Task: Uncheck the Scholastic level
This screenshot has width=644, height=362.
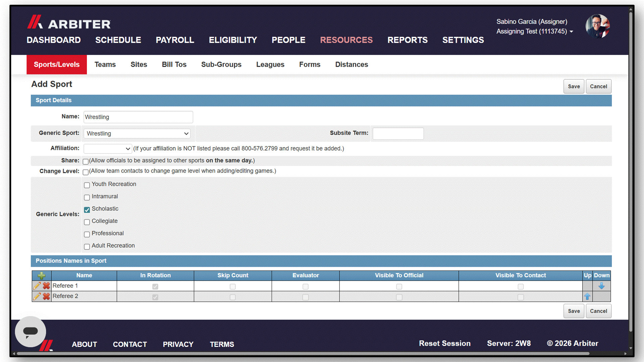Action: tap(87, 210)
